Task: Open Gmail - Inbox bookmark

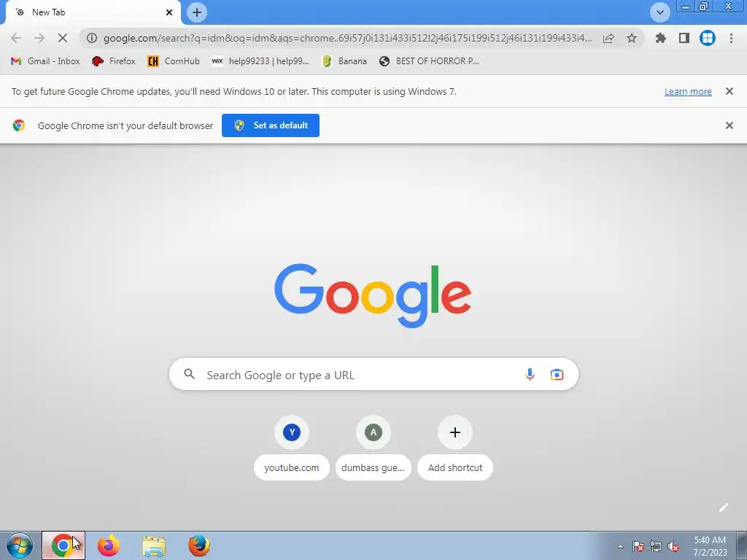Action: [x=45, y=61]
